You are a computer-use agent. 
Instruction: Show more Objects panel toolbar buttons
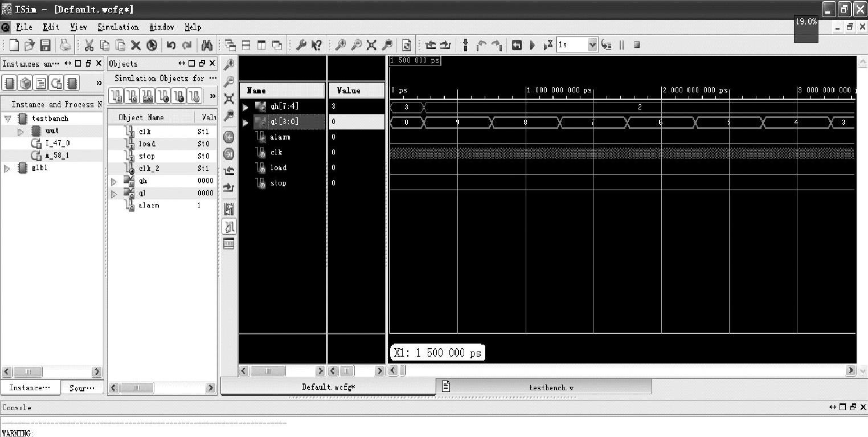213,96
